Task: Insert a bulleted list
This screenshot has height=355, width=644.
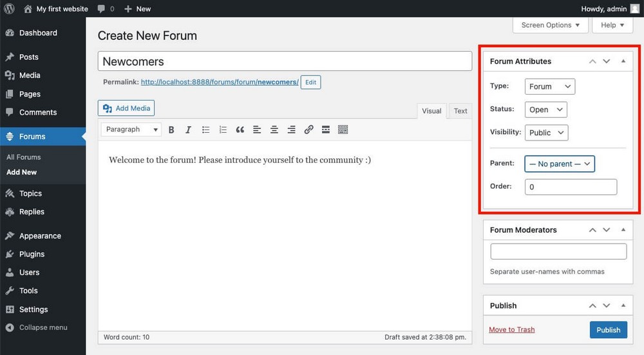Action: click(206, 130)
